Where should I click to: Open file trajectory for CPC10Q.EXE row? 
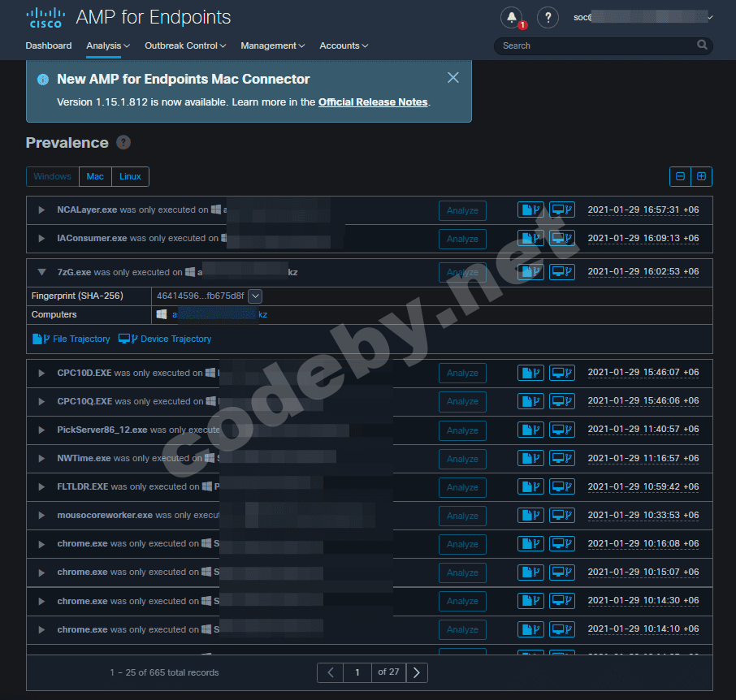coord(530,401)
